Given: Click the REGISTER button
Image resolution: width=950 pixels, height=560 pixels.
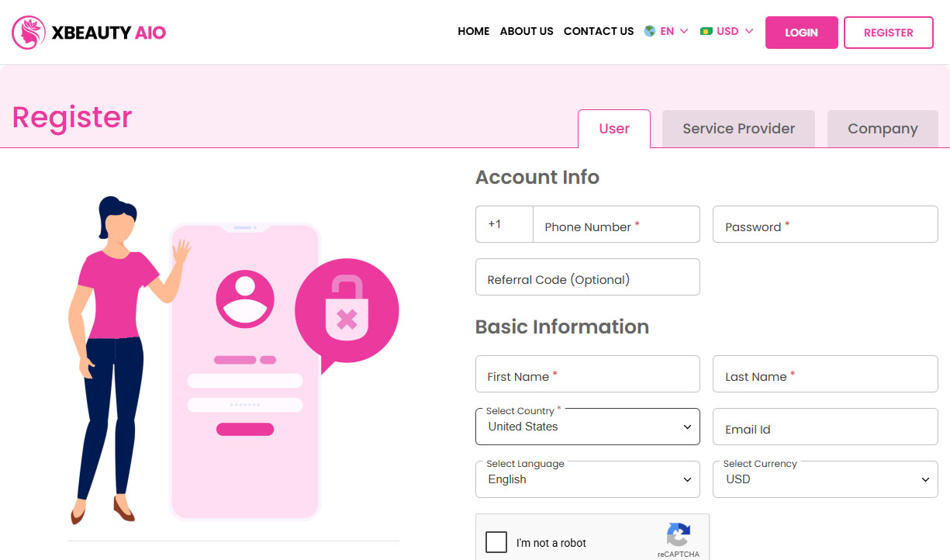Looking at the screenshot, I should pyautogui.click(x=888, y=32).
